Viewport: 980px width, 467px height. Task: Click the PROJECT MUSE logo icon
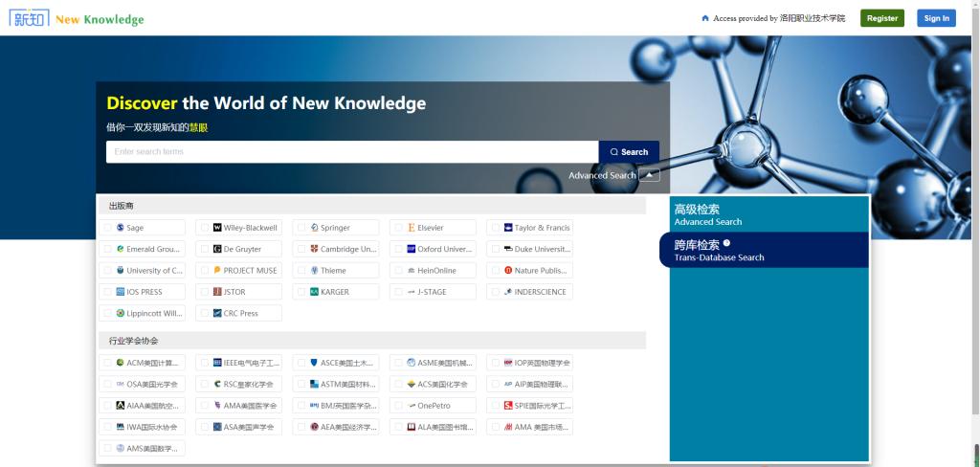217,271
